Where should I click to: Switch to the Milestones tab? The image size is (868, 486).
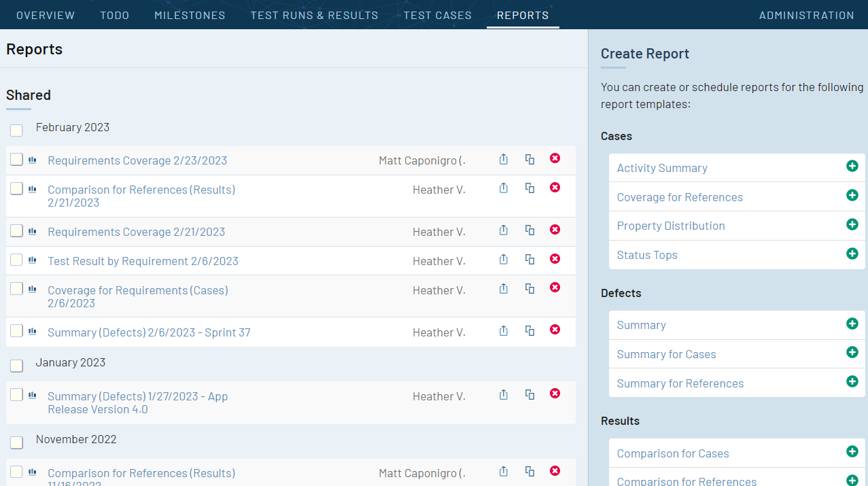[x=190, y=15]
